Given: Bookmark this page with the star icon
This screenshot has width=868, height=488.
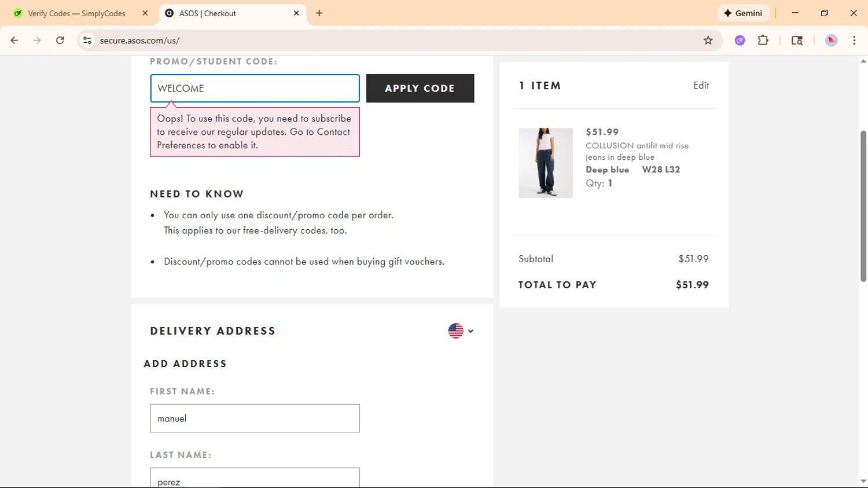Looking at the screenshot, I should [x=708, y=41].
